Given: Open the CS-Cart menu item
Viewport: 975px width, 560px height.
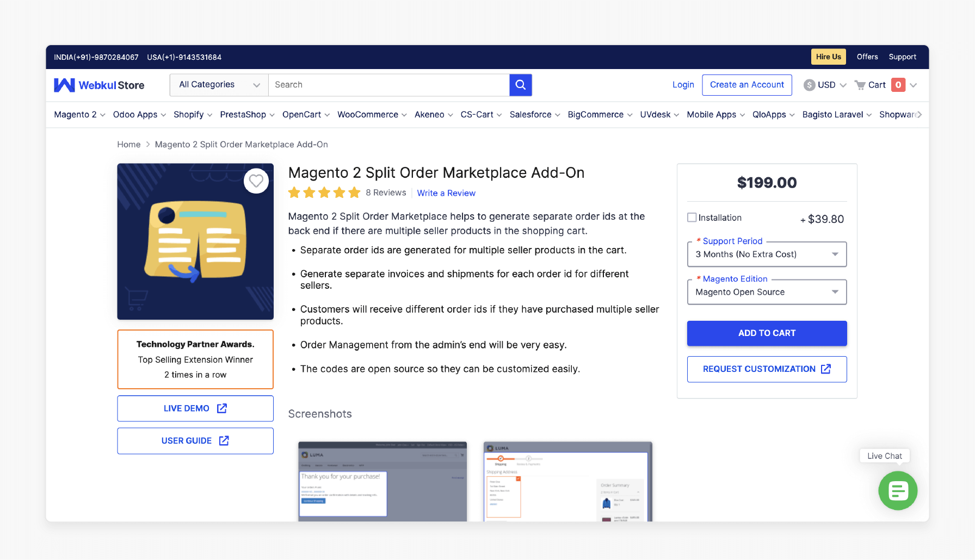Looking at the screenshot, I should pos(481,115).
